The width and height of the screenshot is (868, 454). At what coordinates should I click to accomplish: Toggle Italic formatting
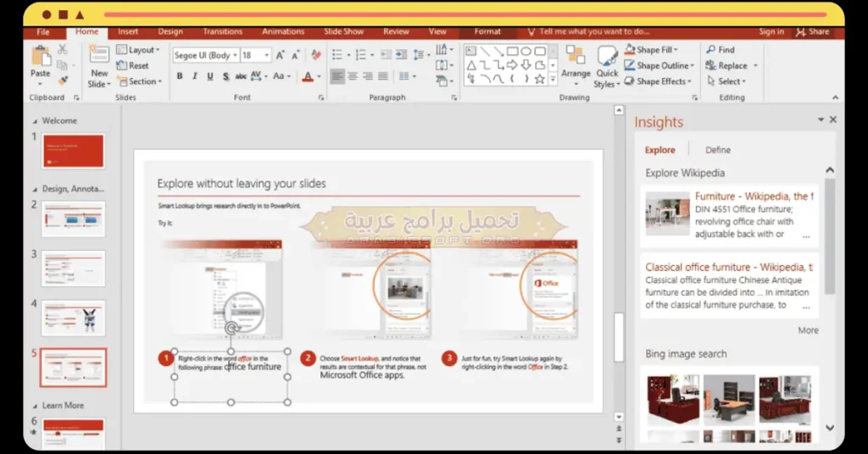pos(195,76)
